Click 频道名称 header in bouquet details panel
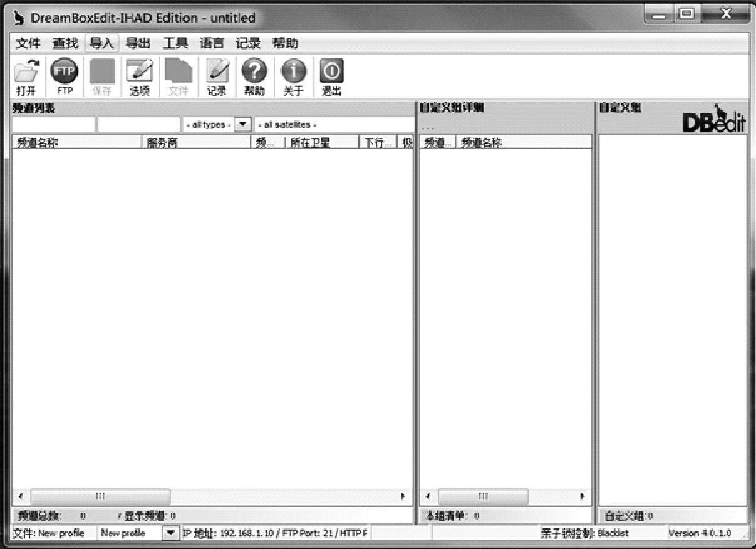The height and width of the screenshot is (549, 756). [524, 142]
